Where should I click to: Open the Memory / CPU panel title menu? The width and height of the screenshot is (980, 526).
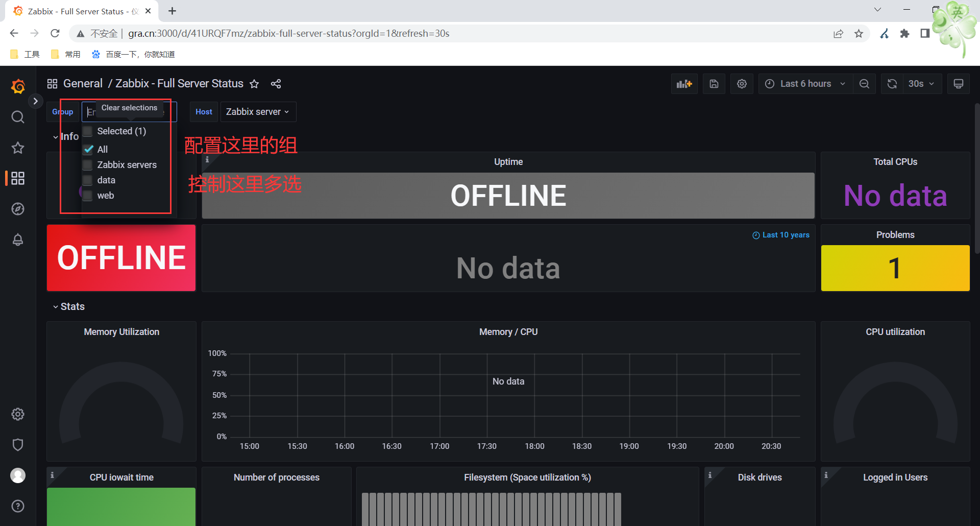click(508, 332)
